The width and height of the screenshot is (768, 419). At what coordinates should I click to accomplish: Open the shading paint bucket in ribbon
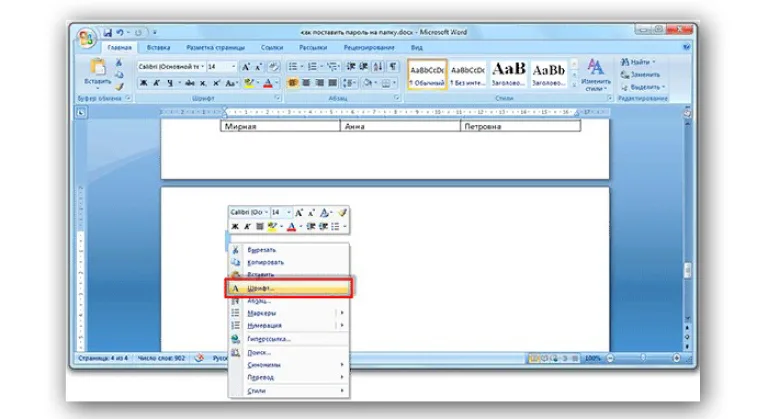pos(368,83)
